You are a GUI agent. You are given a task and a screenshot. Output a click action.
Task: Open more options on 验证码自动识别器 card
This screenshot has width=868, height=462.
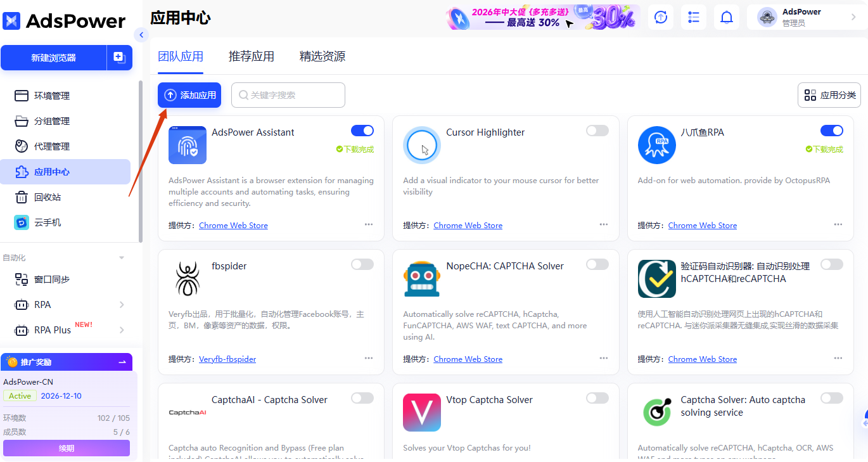pyautogui.click(x=838, y=358)
